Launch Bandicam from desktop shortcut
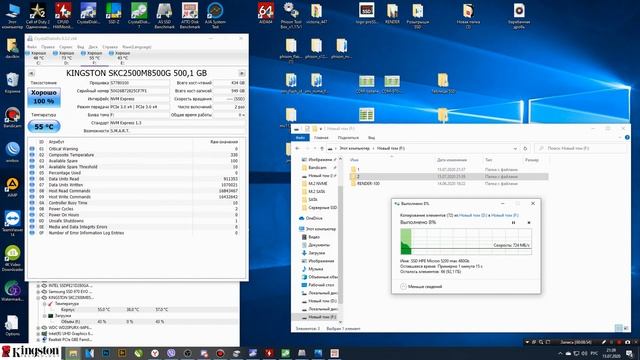 pos(12,118)
